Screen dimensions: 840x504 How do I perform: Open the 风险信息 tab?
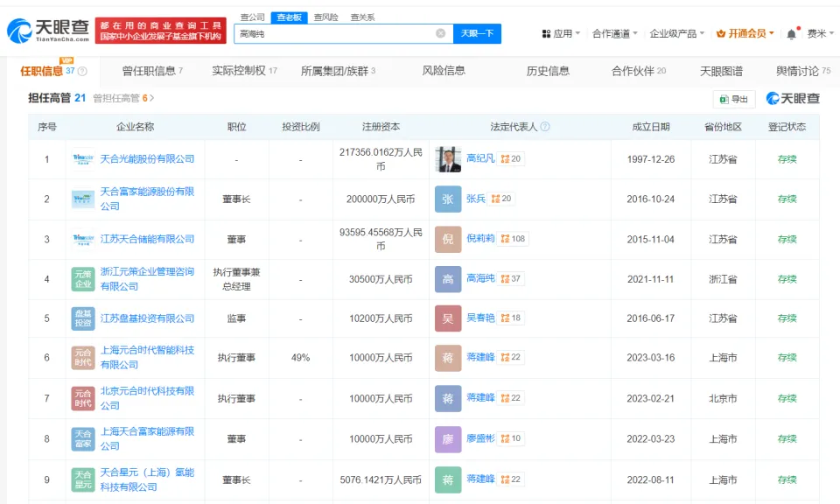(x=444, y=71)
